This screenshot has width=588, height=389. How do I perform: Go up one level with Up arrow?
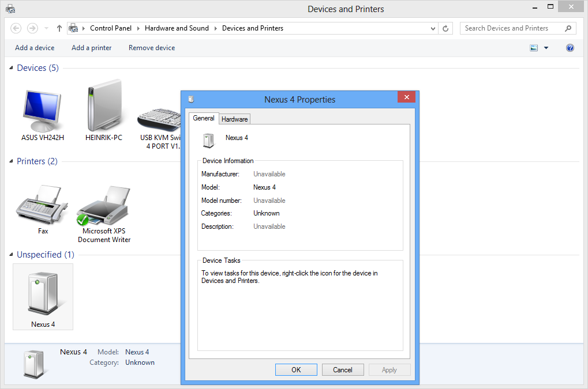(59, 28)
